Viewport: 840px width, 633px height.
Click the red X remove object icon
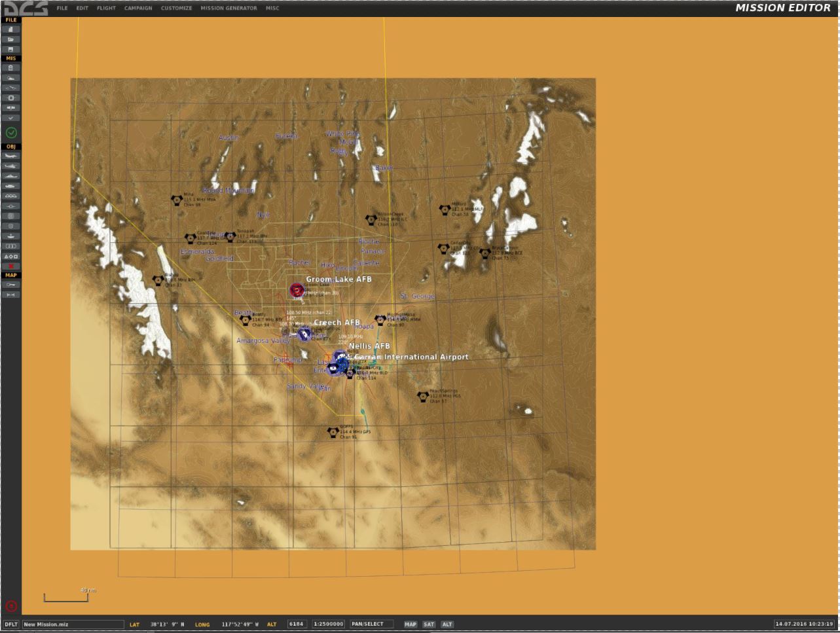(x=11, y=266)
